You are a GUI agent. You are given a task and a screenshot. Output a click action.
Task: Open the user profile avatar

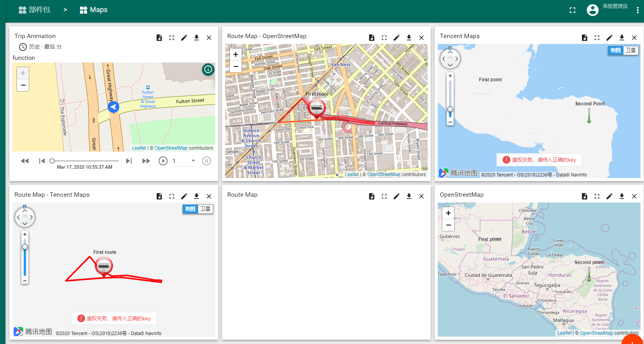click(x=593, y=10)
